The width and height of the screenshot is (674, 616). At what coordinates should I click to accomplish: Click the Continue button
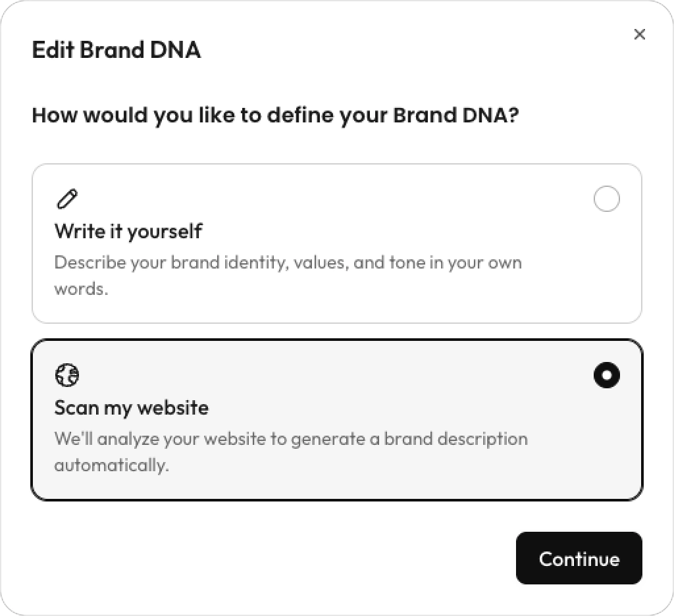tap(579, 559)
